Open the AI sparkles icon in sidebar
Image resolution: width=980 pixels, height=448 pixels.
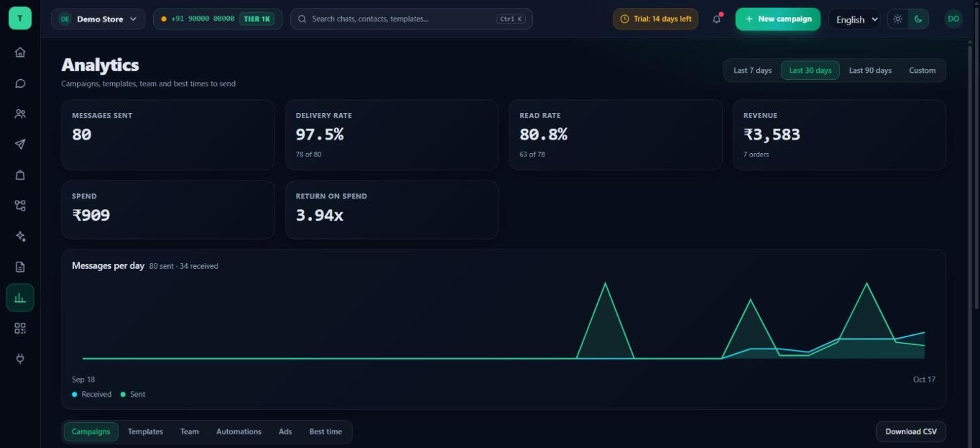click(20, 236)
